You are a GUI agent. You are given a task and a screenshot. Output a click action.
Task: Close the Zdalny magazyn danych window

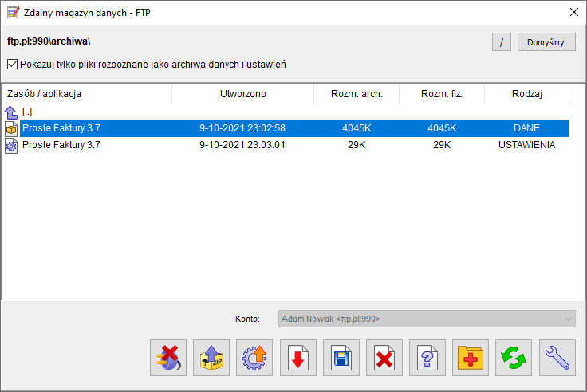click(x=574, y=12)
